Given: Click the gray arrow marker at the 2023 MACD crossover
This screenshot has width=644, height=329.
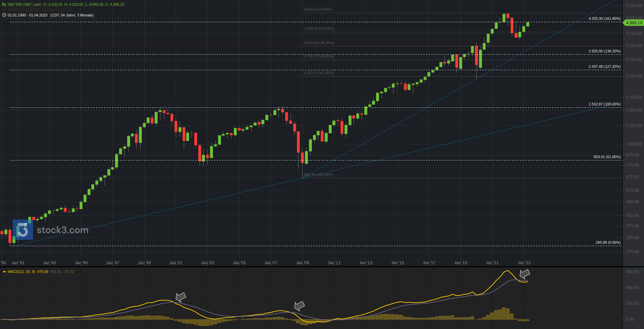Looking at the screenshot, I should [x=525, y=274].
